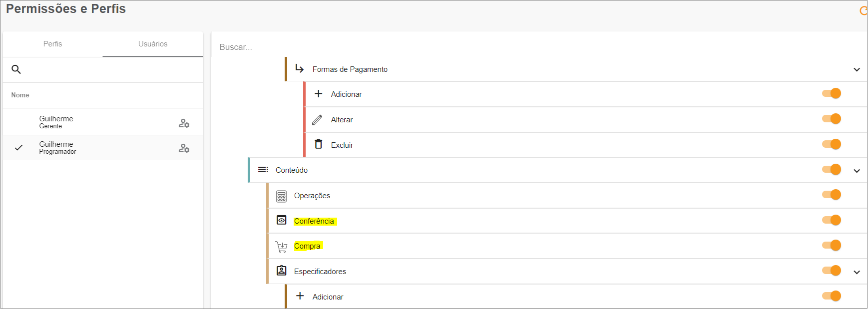868x309 pixels.
Task: Turn off the Compra permission switch
Action: pyautogui.click(x=832, y=246)
